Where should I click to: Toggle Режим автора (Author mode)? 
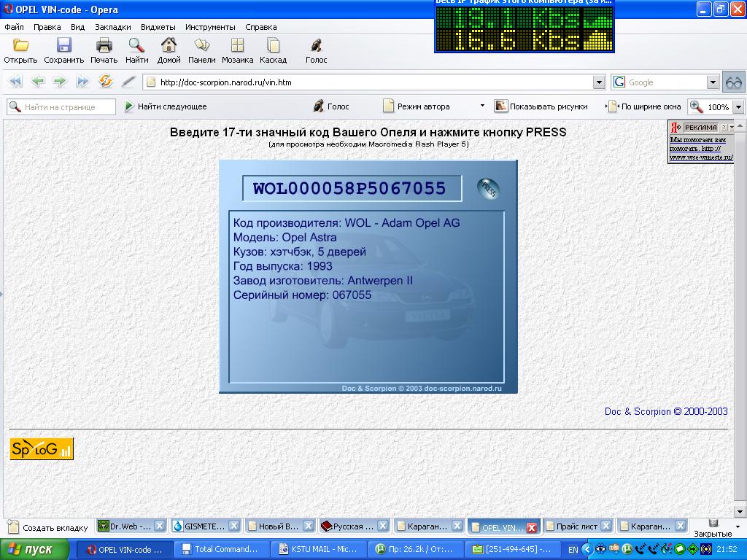coord(417,106)
